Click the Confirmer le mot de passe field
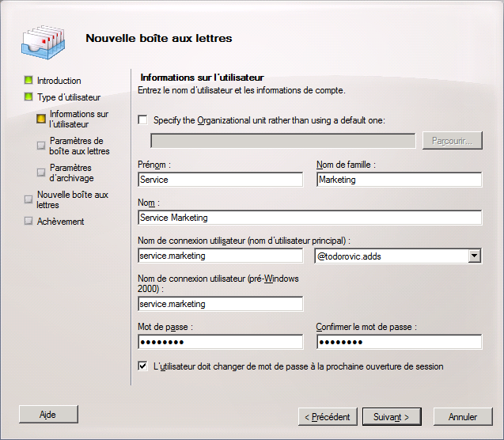Screen dimensions: 504x440 tap(399, 342)
